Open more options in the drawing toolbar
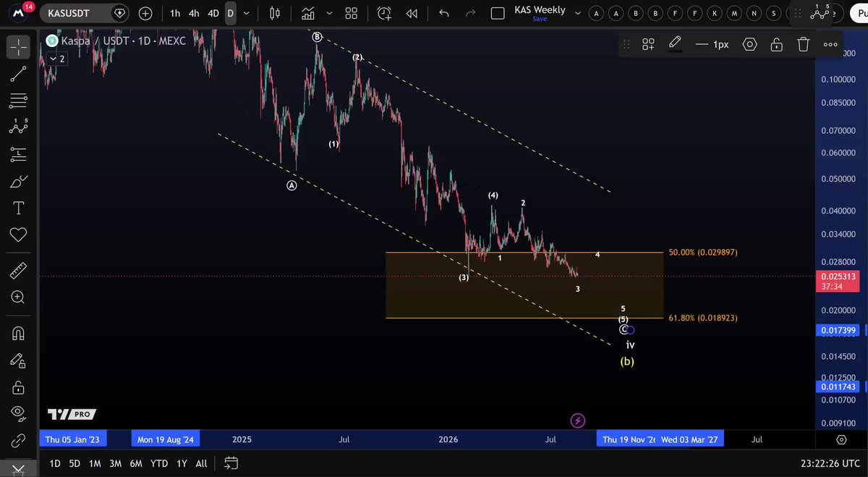Viewport: 868px width, 477px height. (x=830, y=44)
